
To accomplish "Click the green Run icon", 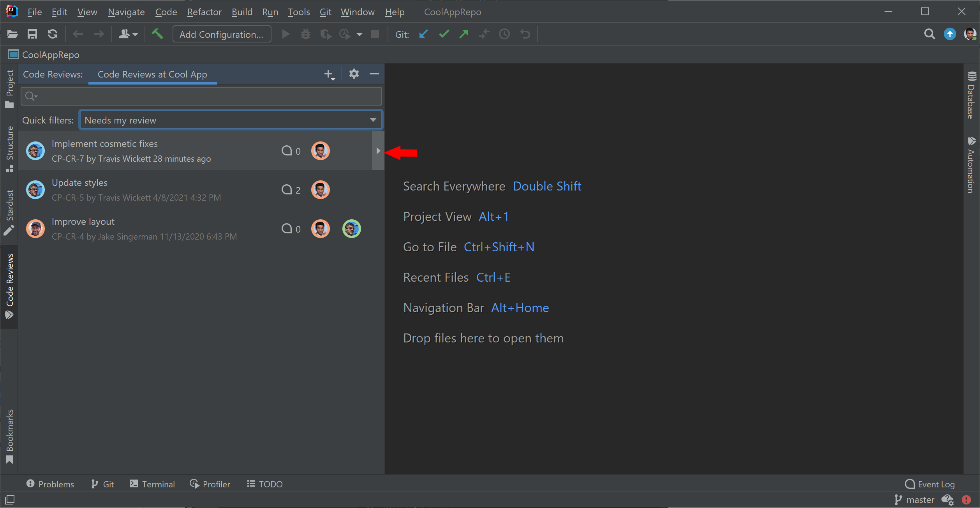I will click(285, 34).
